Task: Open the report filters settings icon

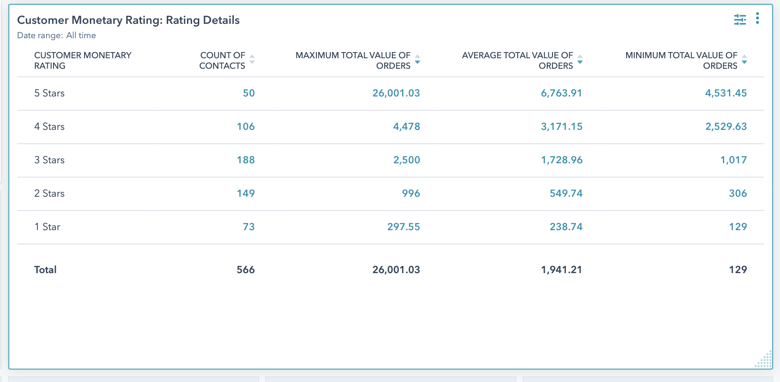Action: 740,19
